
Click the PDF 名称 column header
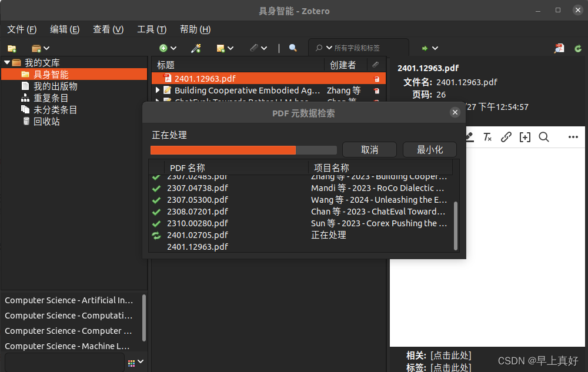tap(236, 167)
